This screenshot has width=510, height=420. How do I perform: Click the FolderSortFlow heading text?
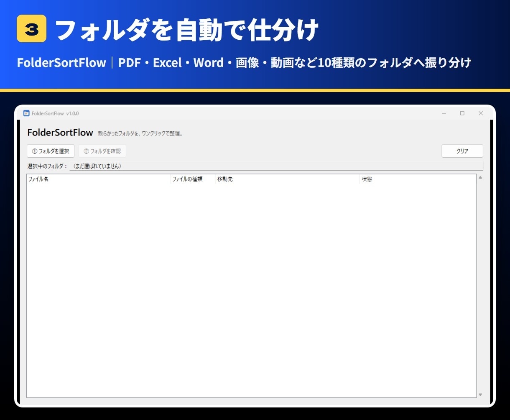coord(60,133)
